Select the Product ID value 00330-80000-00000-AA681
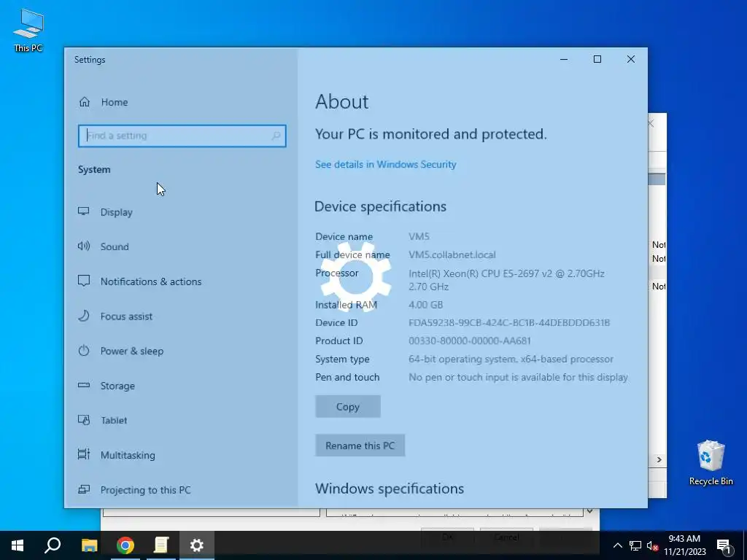747x560 pixels. pyautogui.click(x=470, y=341)
